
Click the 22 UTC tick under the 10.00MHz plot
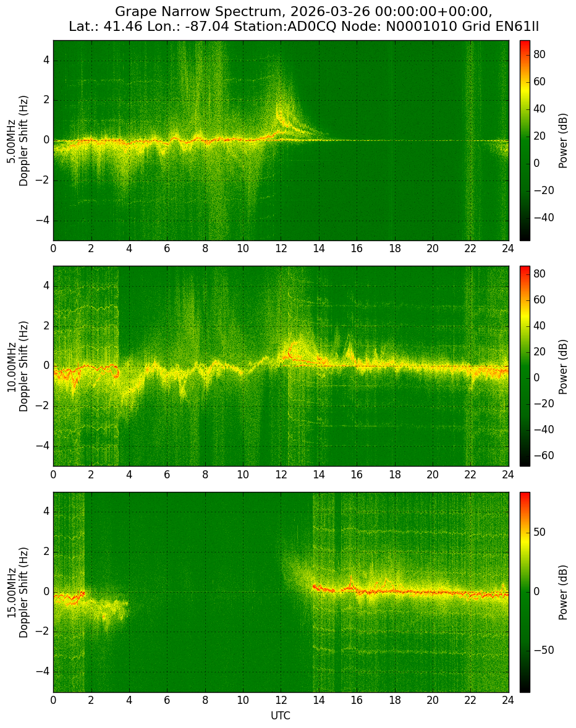pyautogui.click(x=470, y=475)
